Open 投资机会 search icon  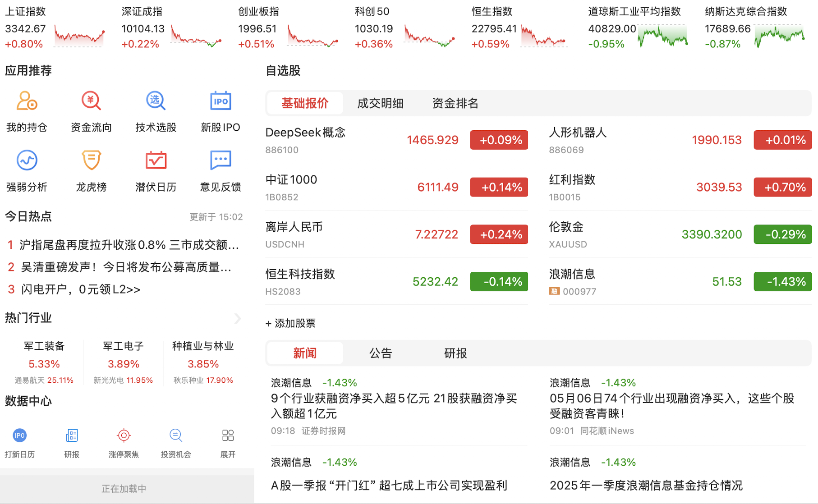click(176, 435)
